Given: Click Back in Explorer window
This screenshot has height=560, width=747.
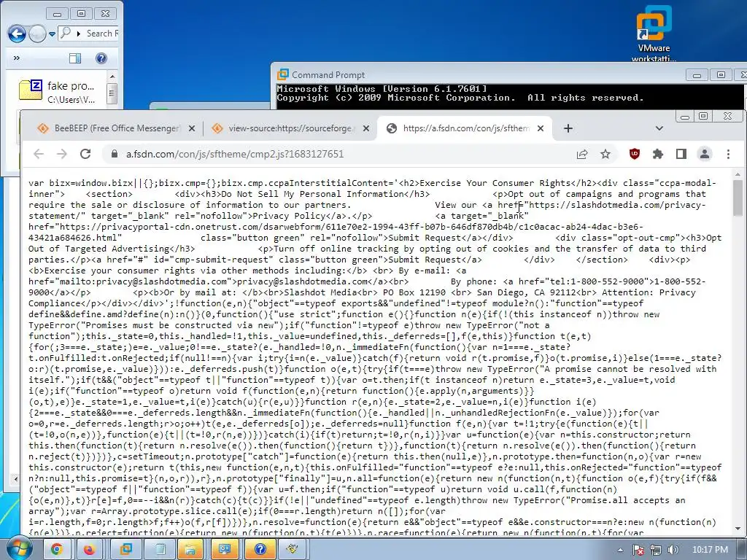Looking at the screenshot, I should pyautogui.click(x=18, y=34).
